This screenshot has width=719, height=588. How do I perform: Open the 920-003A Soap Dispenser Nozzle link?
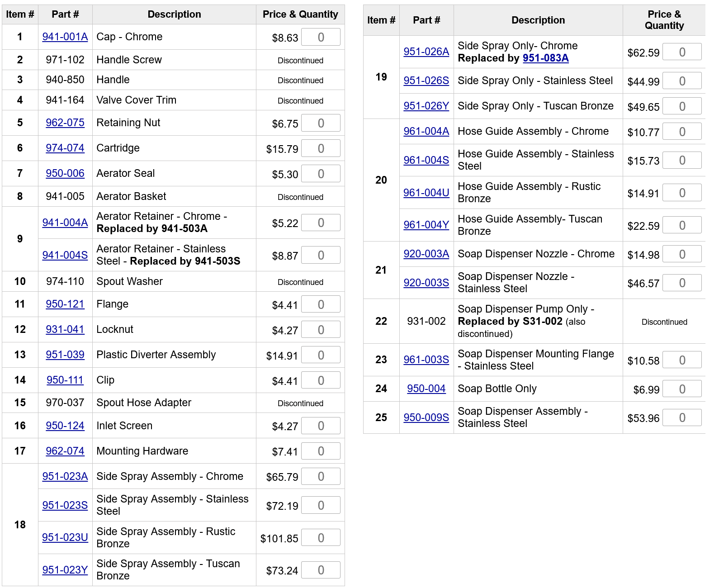point(426,254)
